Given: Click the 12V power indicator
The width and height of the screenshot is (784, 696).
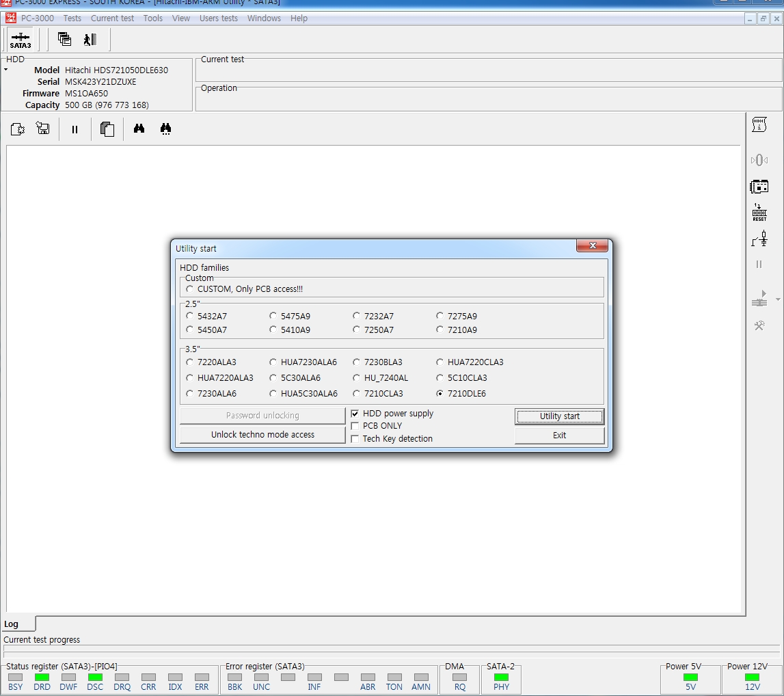Looking at the screenshot, I should [752, 677].
